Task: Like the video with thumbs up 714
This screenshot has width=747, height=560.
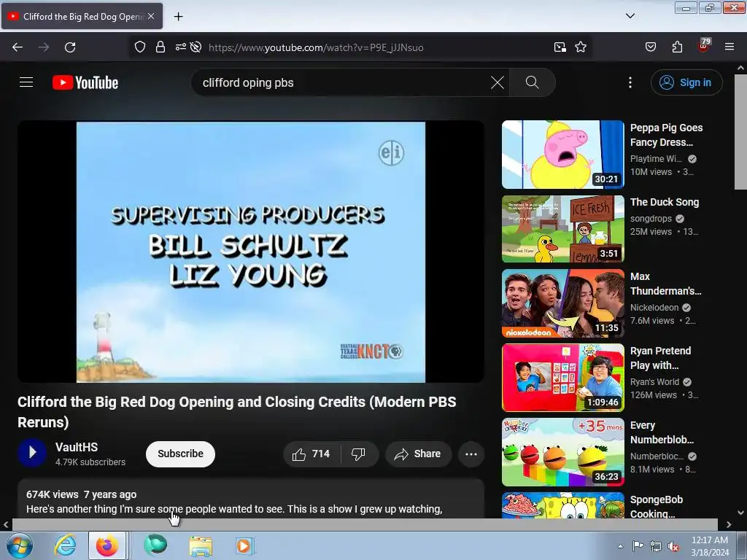Action: coord(312,454)
